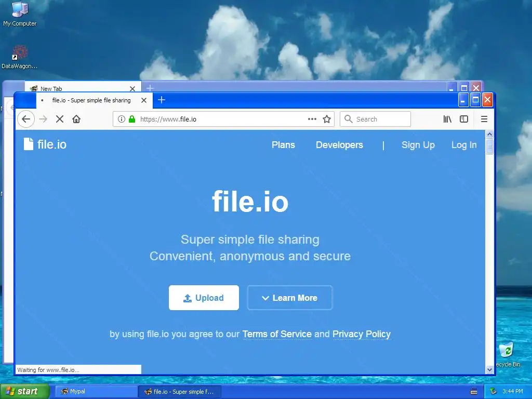Open the Plans page
Image resolution: width=532 pixels, height=399 pixels.
pyautogui.click(x=283, y=145)
